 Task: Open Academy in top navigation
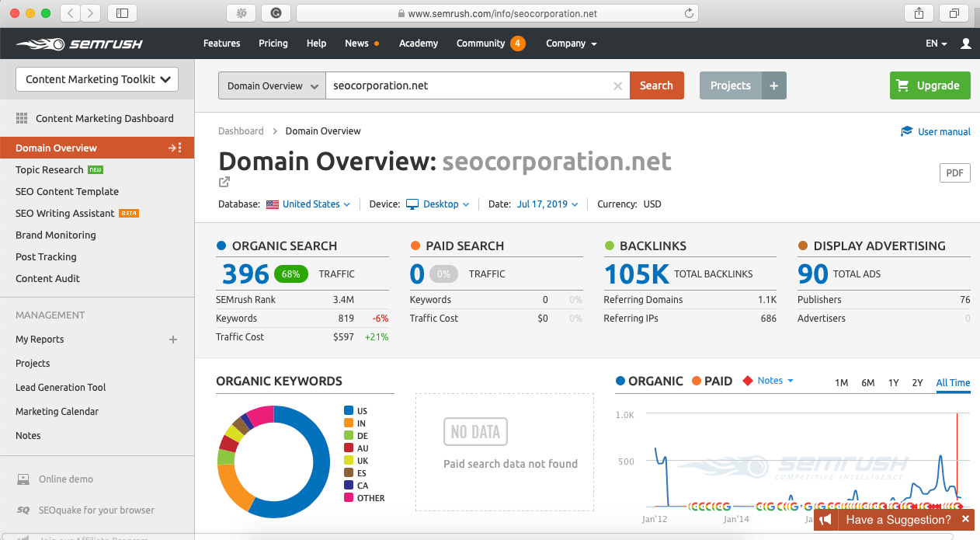click(419, 44)
